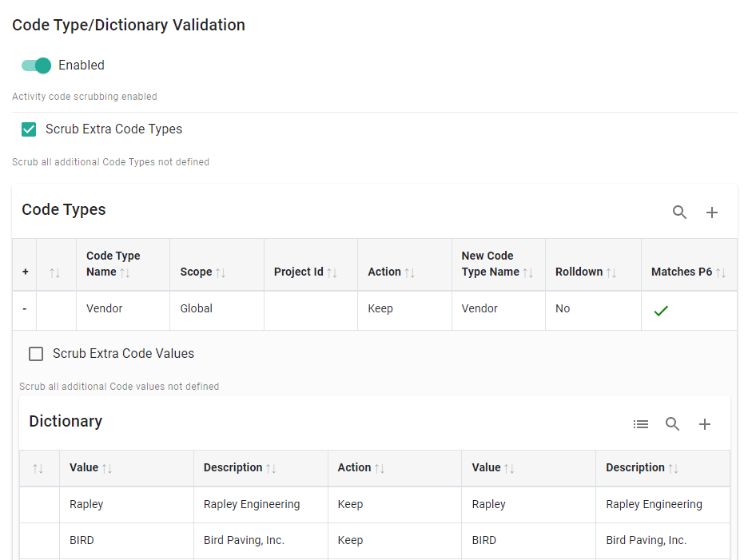Sort Dictionary by Action column

point(360,468)
